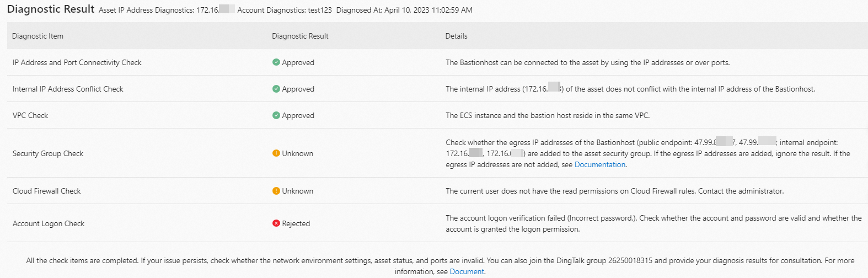
Task: Click the IP Address and Port Connectivity Check item
Action: coord(77,62)
